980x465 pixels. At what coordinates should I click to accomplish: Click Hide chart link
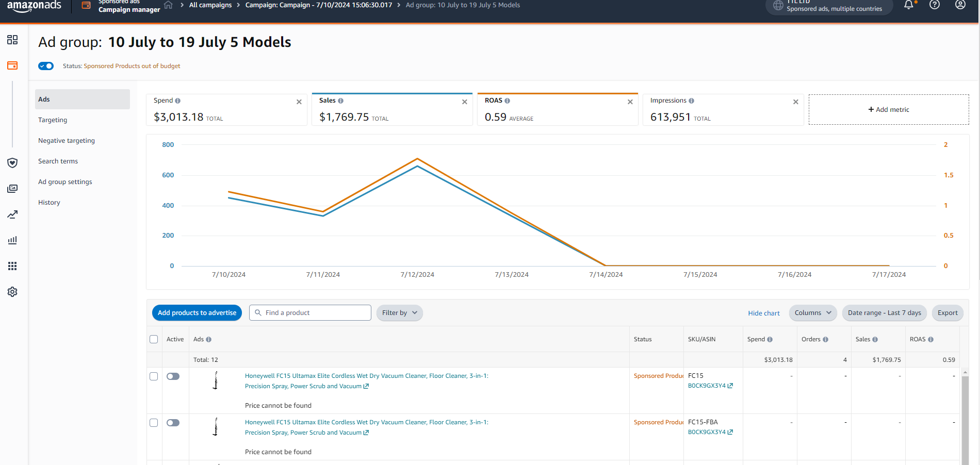tap(764, 313)
